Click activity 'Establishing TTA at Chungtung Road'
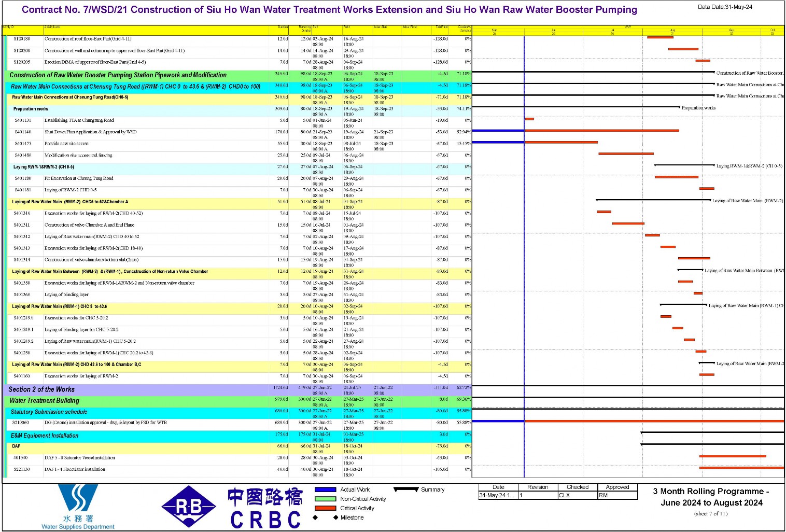Viewport: 786px width, 532px height. pos(79,120)
